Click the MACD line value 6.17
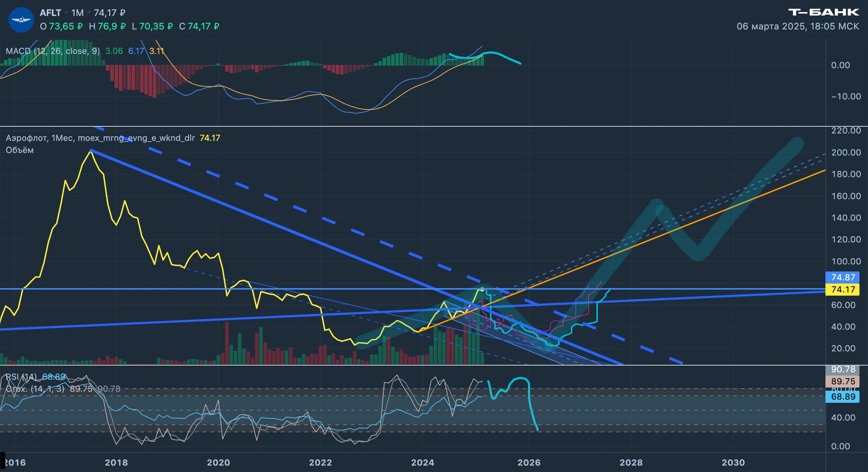This screenshot has width=868, height=472. (136, 51)
